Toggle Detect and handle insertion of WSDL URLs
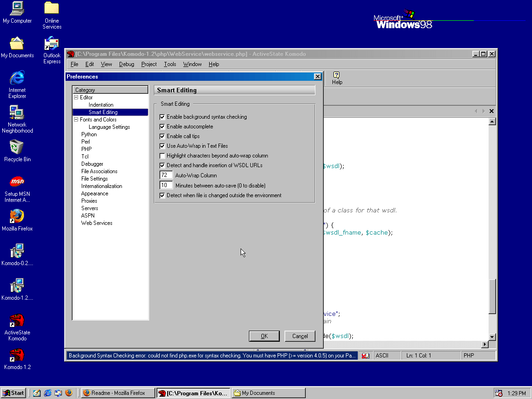Viewport: 532px width, 399px height. pyautogui.click(x=162, y=166)
